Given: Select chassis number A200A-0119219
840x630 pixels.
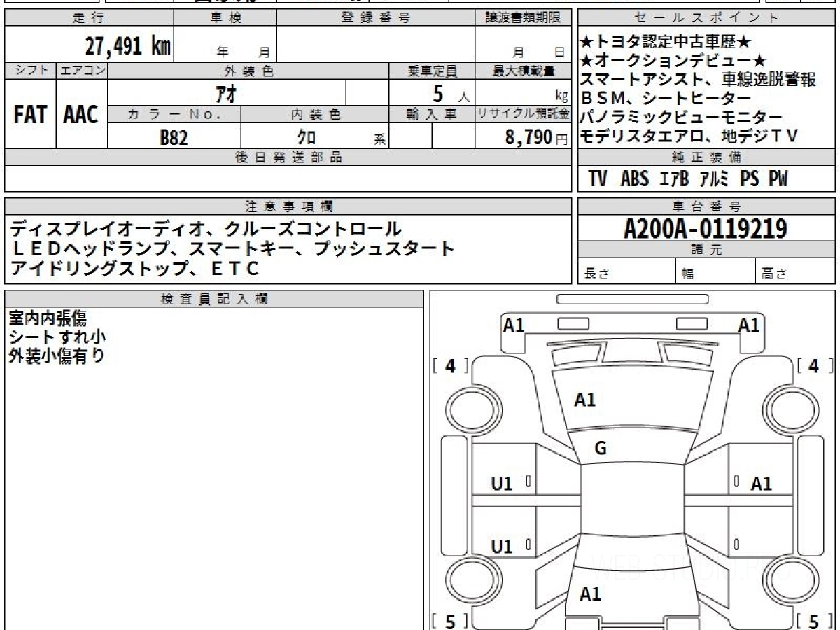Looking at the screenshot, I should pos(706,229).
